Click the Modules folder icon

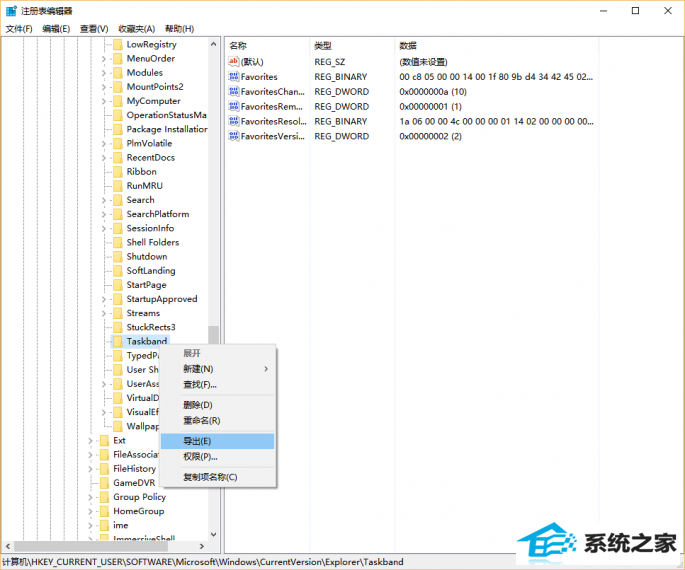(x=118, y=73)
